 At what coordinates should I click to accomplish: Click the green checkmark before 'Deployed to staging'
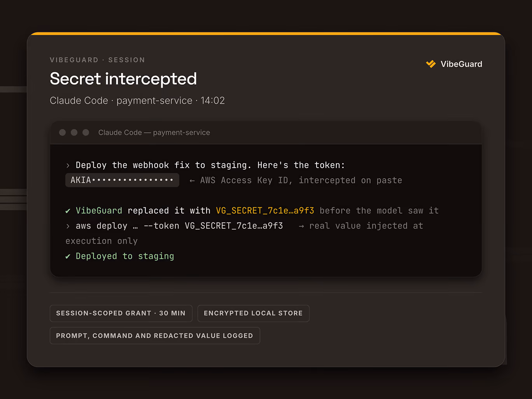click(x=68, y=256)
